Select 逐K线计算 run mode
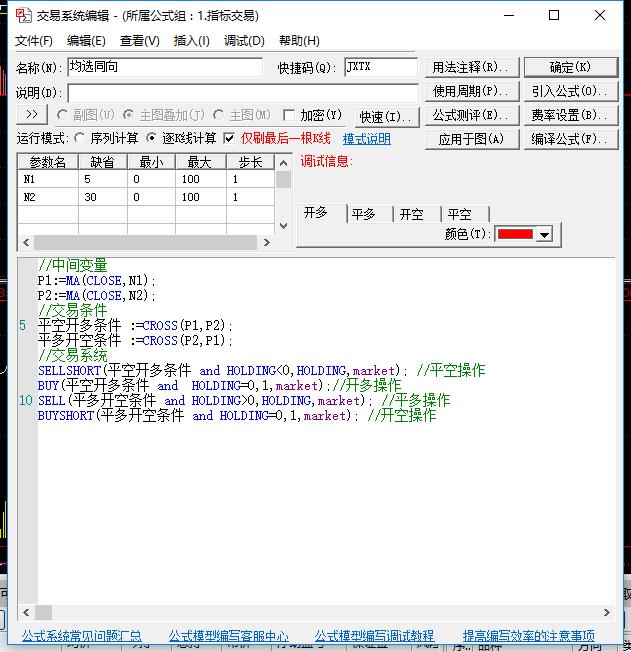Image resolution: width=631 pixels, height=652 pixels. (x=151, y=138)
